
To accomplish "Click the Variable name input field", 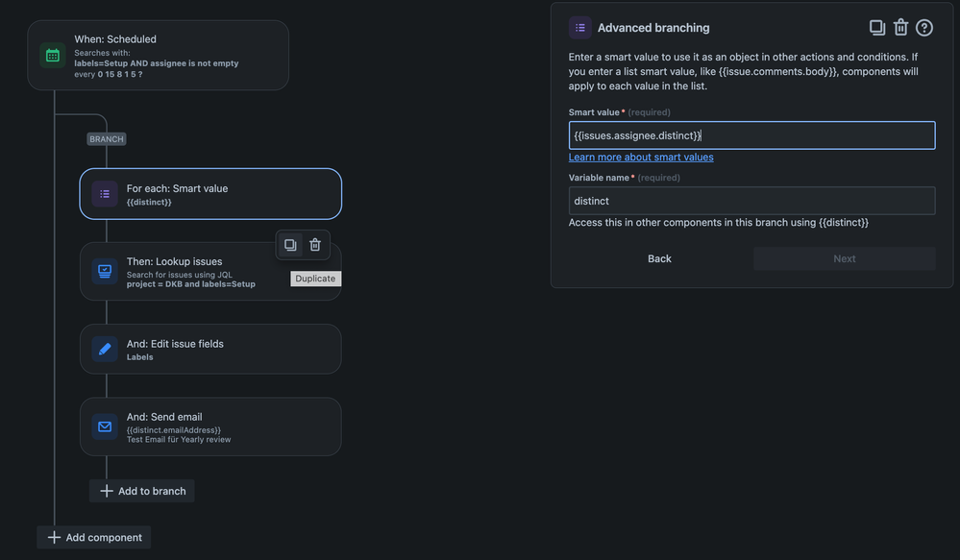I will pos(751,201).
